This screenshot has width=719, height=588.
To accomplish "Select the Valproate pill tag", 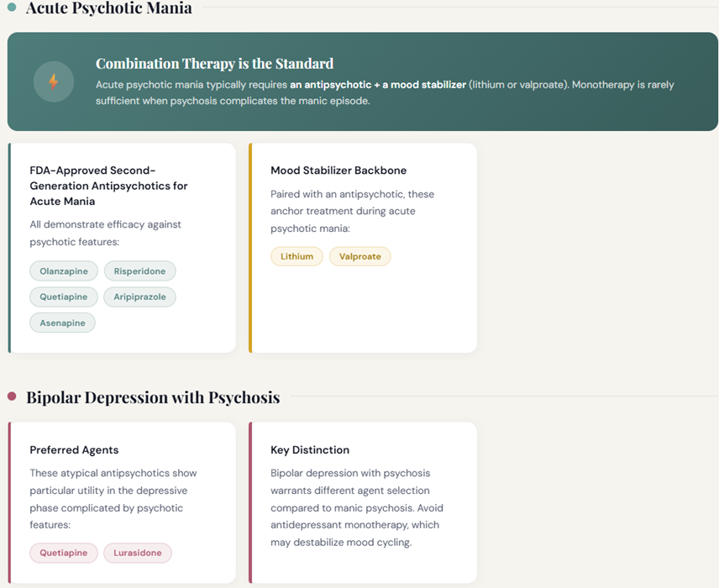I will 359,256.
